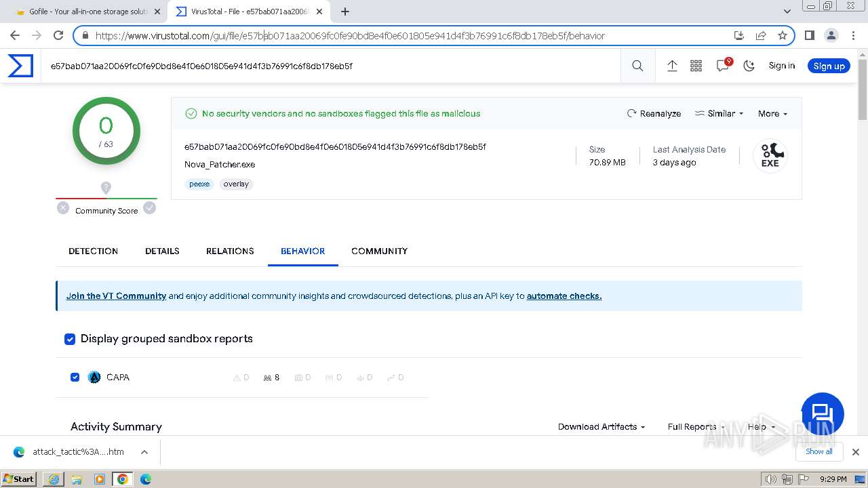Open the Join the VT Community link
868x488 pixels.
pyautogui.click(x=116, y=296)
